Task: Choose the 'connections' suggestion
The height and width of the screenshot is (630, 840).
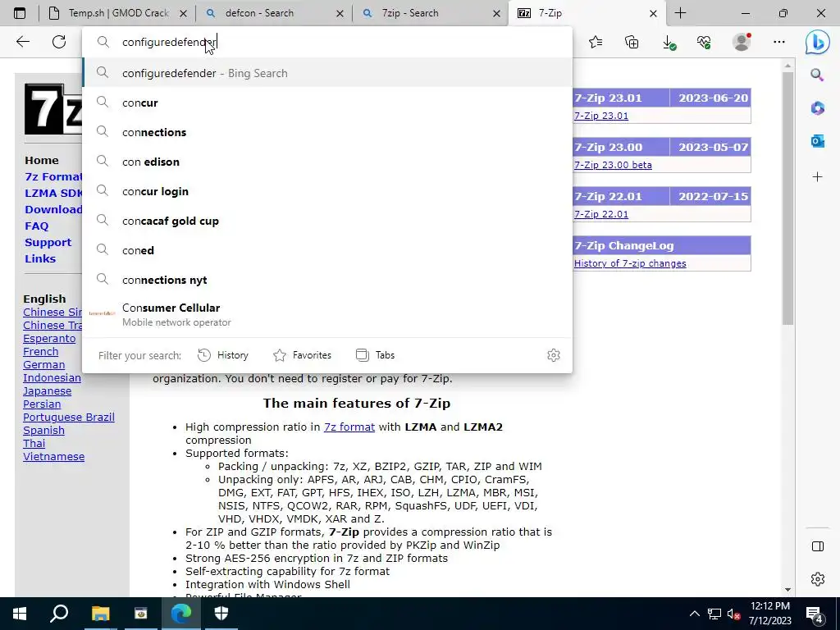Action: click(327, 132)
